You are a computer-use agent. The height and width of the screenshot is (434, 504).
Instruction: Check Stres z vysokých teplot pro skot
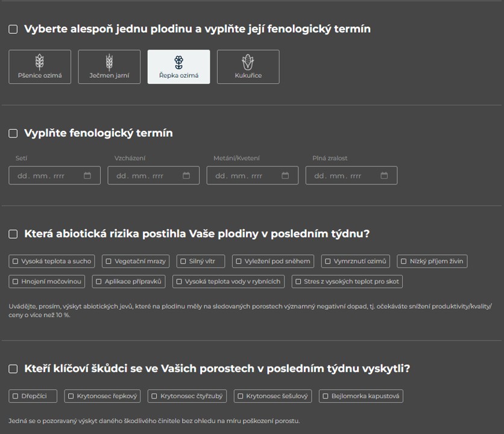[298, 281]
